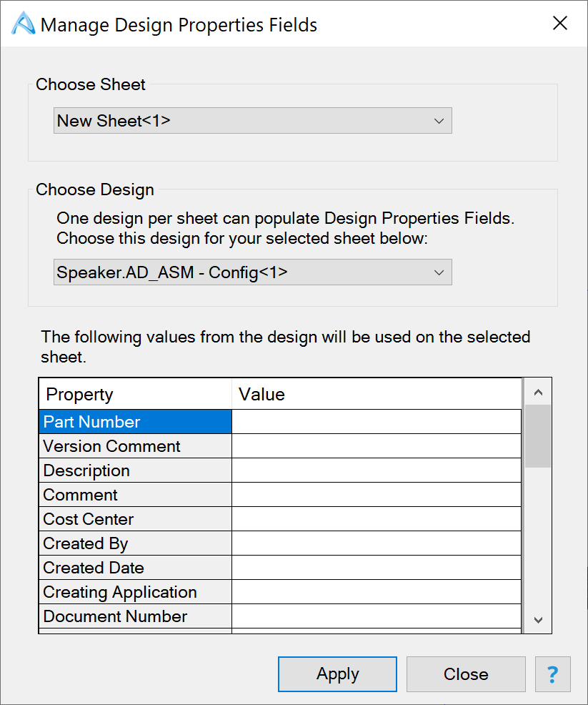Click the Close button
The image size is (588, 705).
pyautogui.click(x=466, y=674)
